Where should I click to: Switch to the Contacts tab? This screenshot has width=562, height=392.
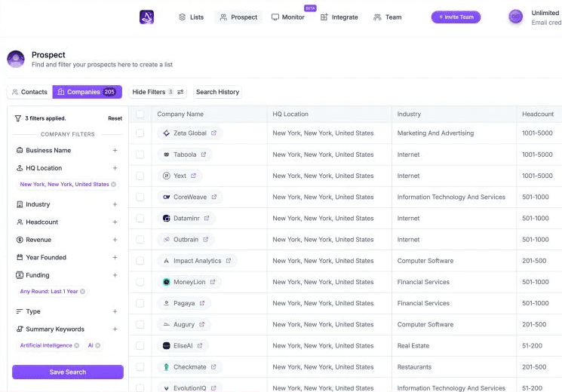[x=29, y=92]
